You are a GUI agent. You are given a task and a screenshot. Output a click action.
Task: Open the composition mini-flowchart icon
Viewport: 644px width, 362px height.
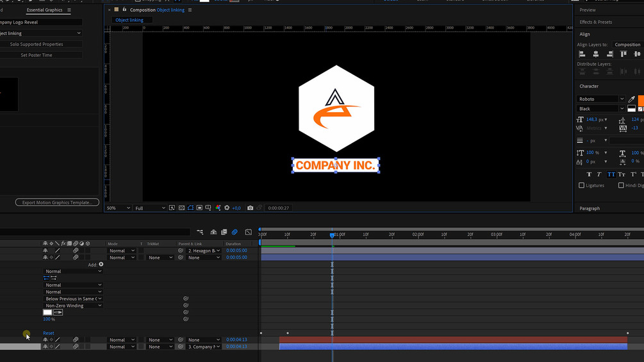click(x=200, y=233)
